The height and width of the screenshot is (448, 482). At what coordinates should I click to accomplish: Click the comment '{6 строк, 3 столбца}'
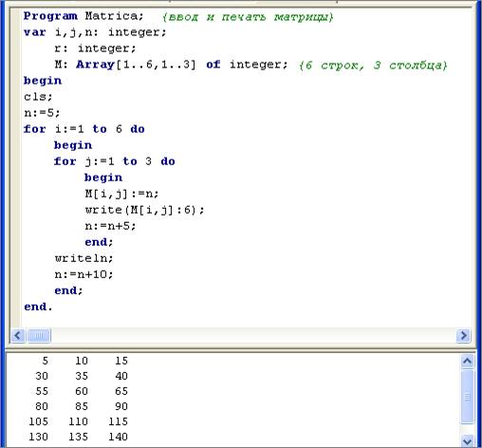[x=373, y=65]
